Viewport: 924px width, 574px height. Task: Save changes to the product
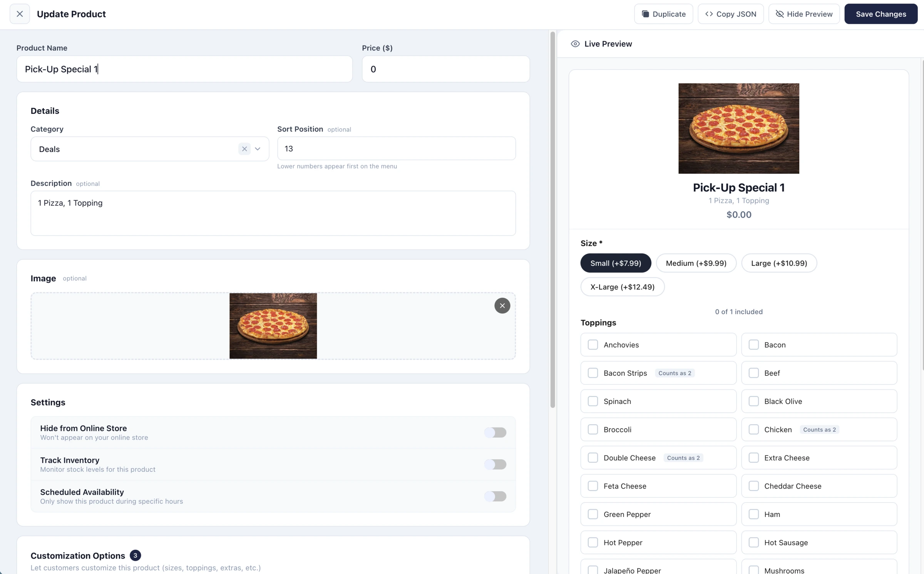(x=880, y=14)
